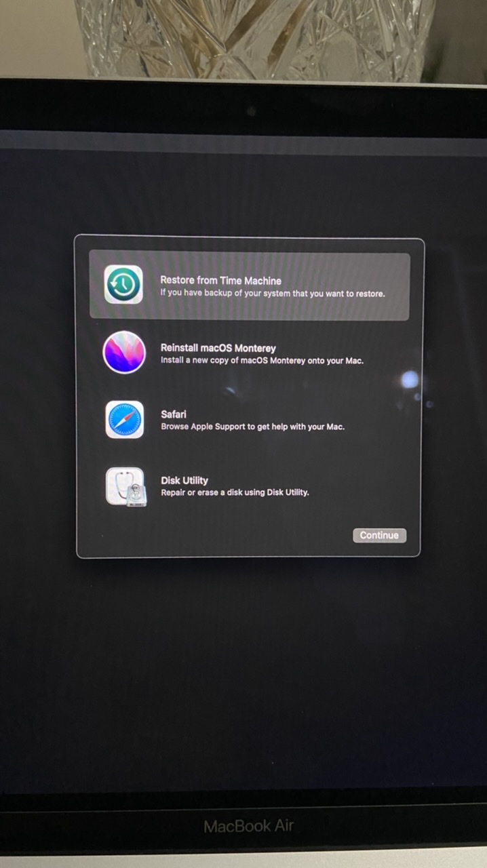
Task: Click "If you have backup of your system" description
Action: 273,294
